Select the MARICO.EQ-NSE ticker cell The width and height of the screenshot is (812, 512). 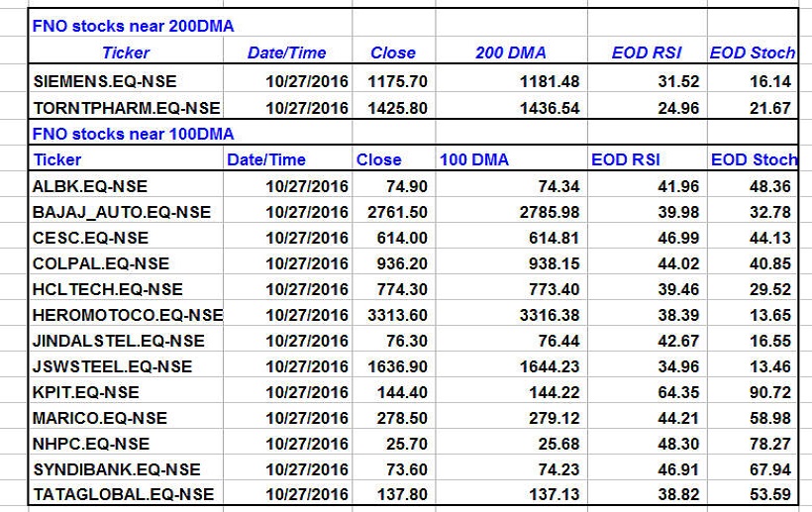tap(100, 418)
